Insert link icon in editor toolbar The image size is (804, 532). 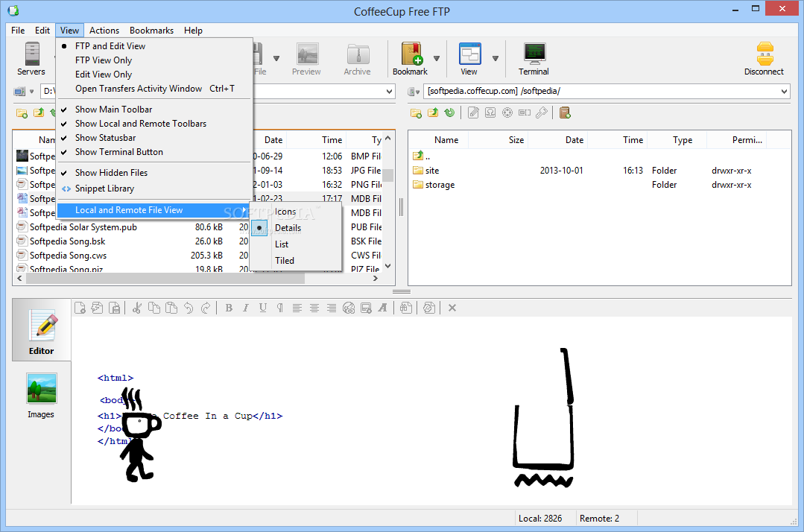(349, 308)
